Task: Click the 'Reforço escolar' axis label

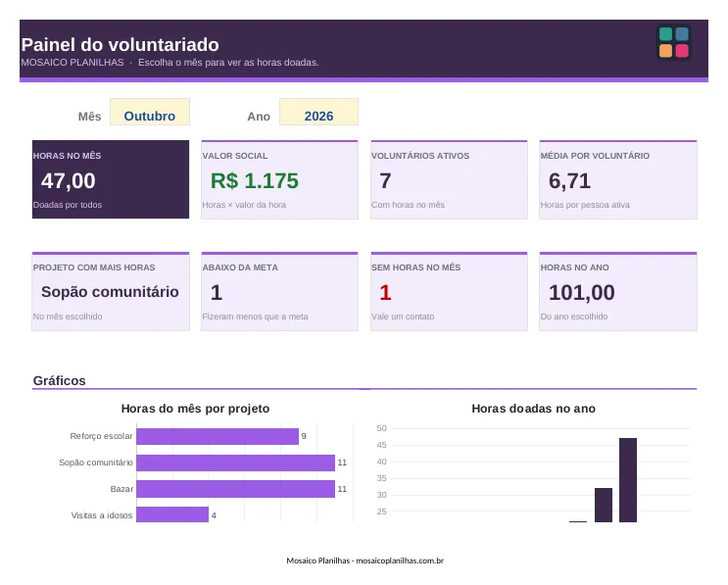Action: tap(101, 436)
